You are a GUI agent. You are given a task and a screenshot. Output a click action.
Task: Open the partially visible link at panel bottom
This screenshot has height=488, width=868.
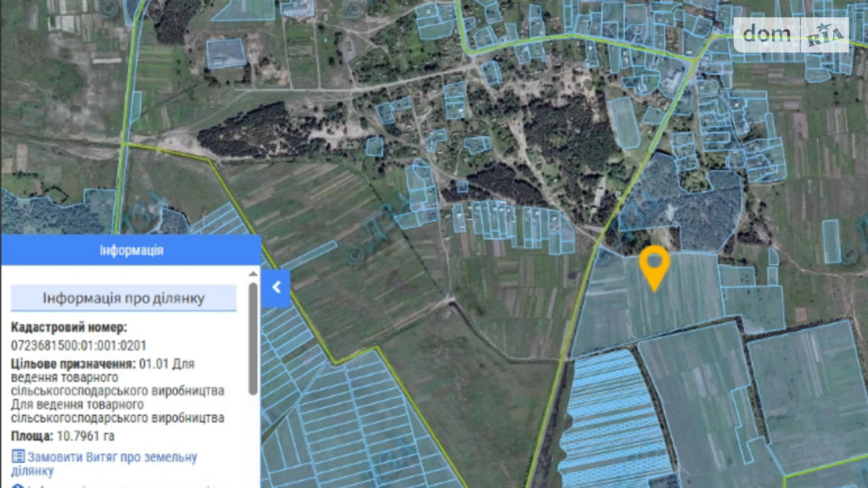click(x=122, y=485)
